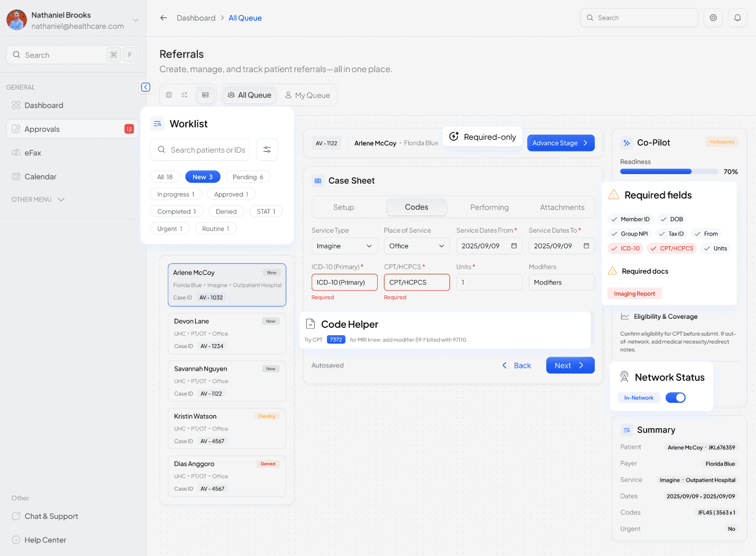This screenshot has height=556, width=756.
Task: Select the New 3 filter chip
Action: click(202, 177)
